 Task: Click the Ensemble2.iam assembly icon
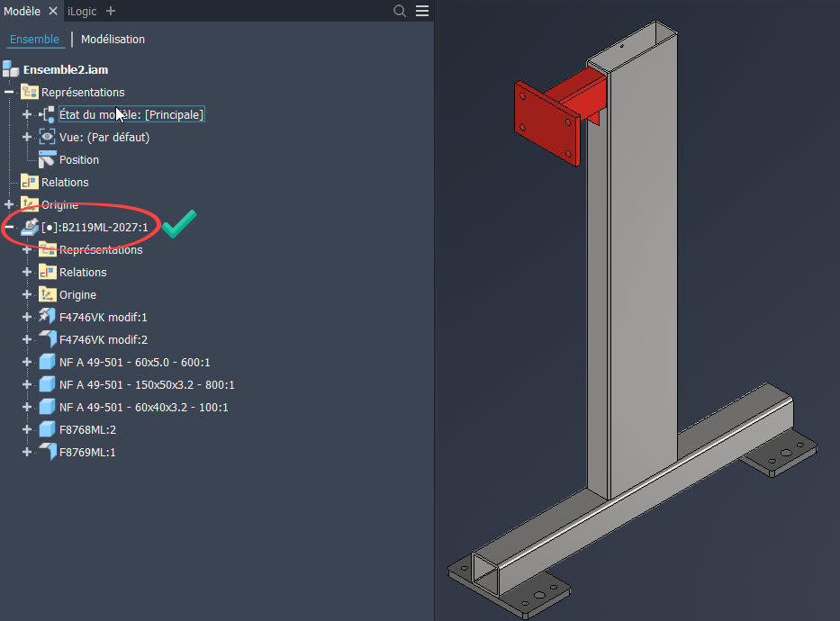pyautogui.click(x=11, y=69)
